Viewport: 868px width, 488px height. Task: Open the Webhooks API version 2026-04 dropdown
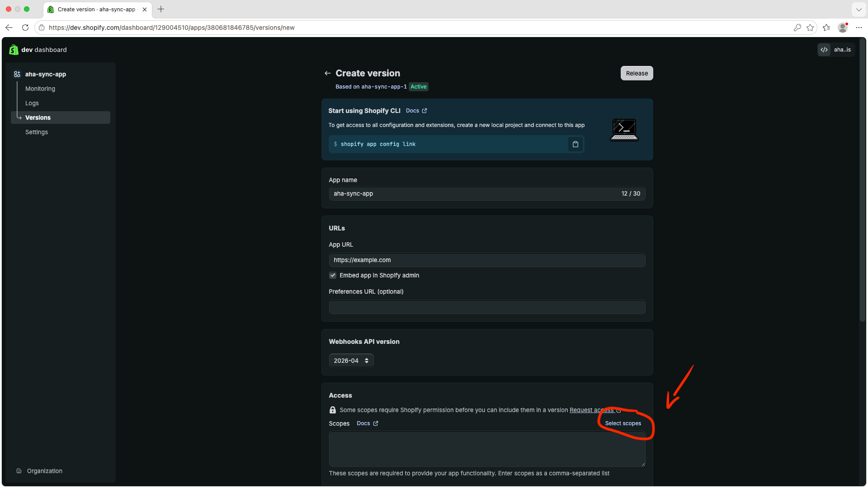tap(351, 361)
